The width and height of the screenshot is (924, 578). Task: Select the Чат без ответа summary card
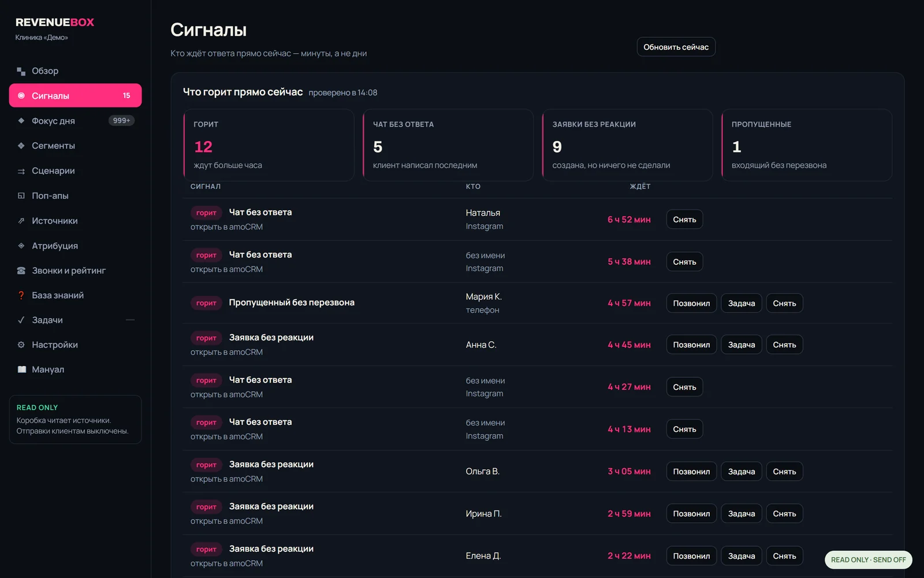tap(448, 145)
